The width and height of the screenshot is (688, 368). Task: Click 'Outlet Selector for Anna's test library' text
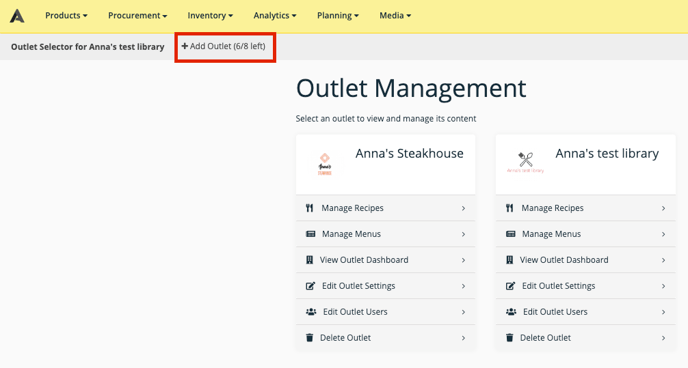tap(88, 46)
